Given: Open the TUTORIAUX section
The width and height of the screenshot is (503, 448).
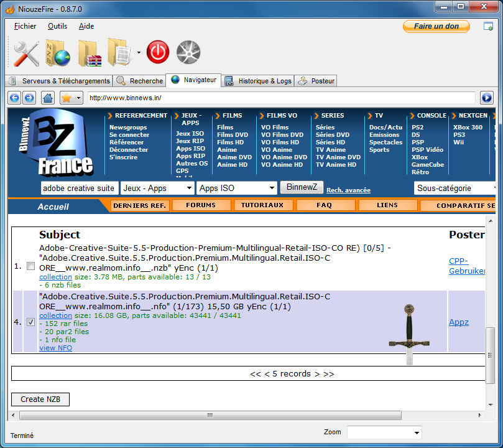Looking at the screenshot, I should (x=263, y=205).
